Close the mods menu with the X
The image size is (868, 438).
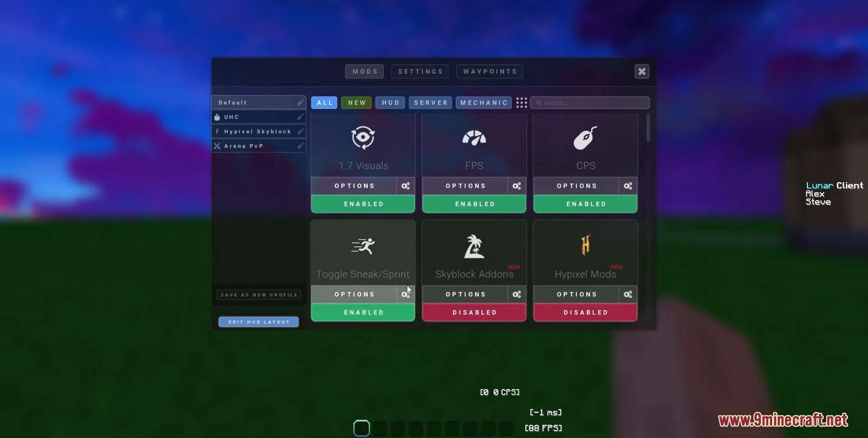[x=642, y=72]
